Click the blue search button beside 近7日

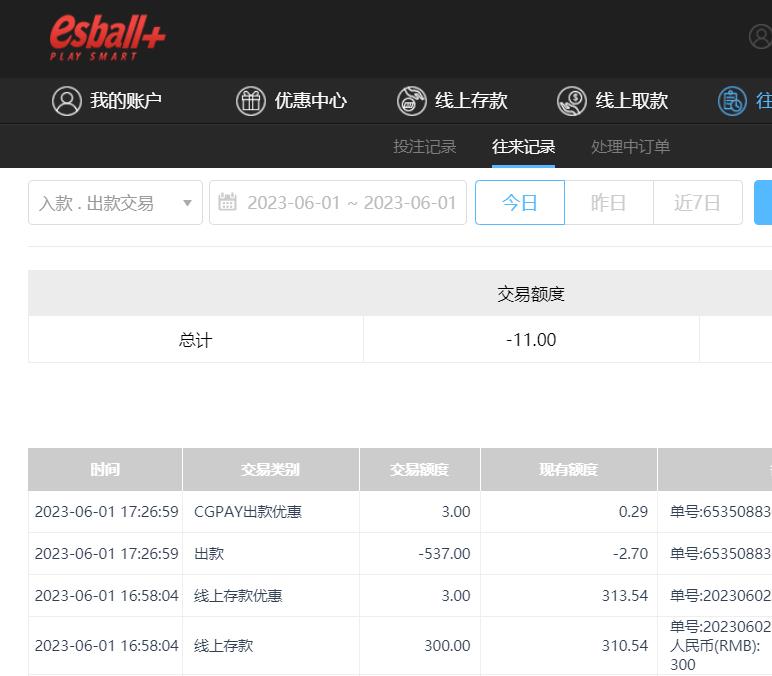(x=763, y=202)
